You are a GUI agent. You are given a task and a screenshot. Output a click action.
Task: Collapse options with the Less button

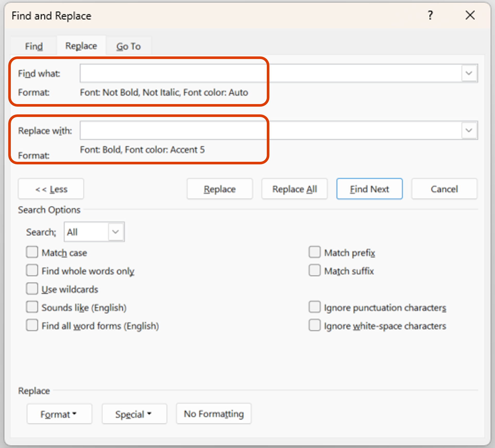coord(51,189)
